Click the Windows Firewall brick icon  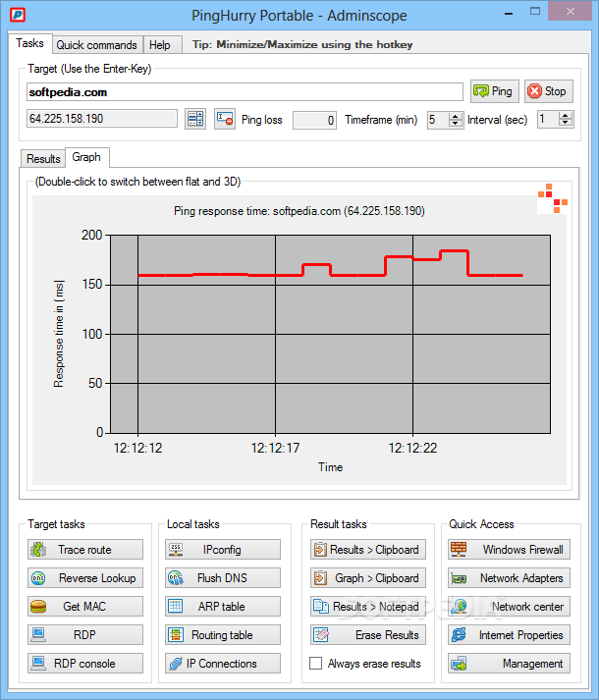(x=459, y=550)
